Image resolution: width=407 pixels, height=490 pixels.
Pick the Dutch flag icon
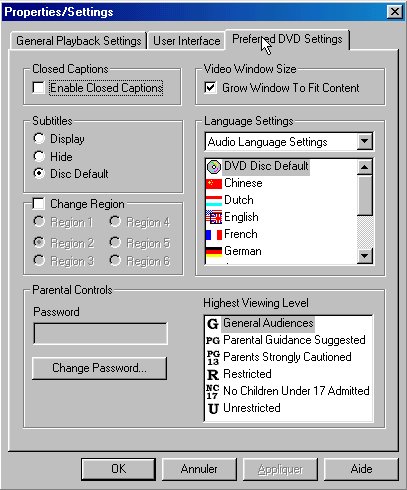[214, 200]
